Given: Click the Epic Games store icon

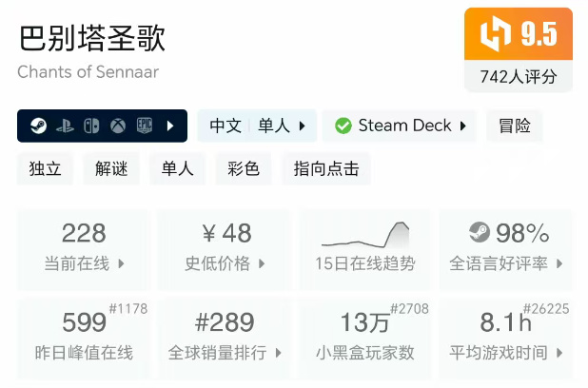Looking at the screenshot, I should tap(145, 126).
